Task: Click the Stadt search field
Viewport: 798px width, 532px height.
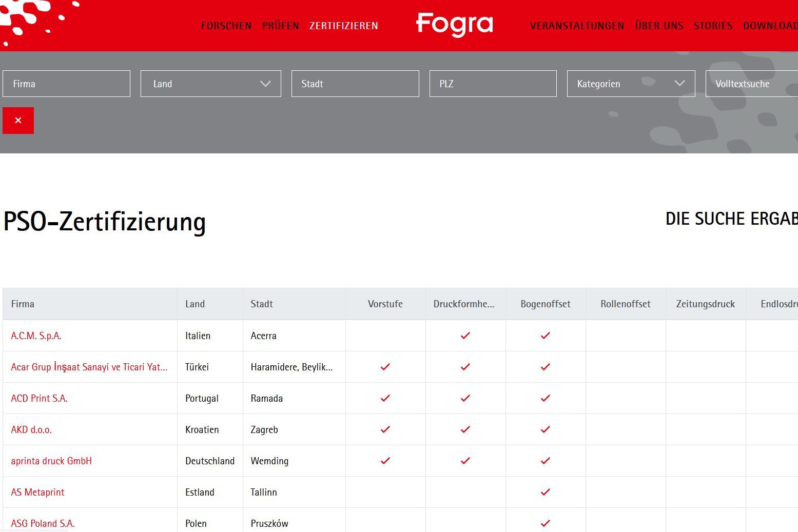Action: (355, 84)
